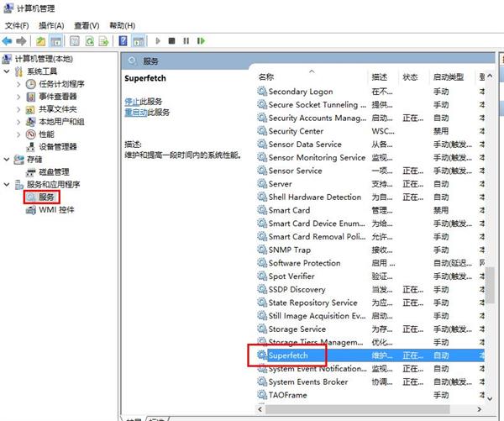Open the 文件(F) menu

click(x=17, y=25)
